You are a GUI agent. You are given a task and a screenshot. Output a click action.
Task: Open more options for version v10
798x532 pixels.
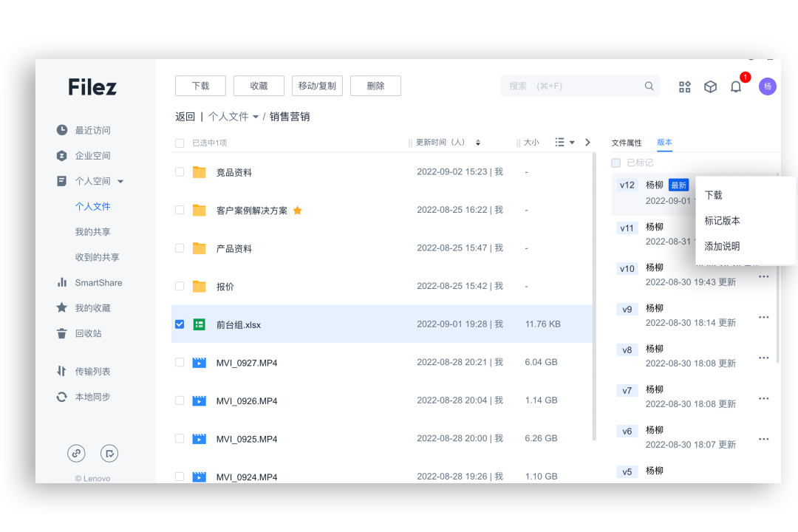point(763,276)
